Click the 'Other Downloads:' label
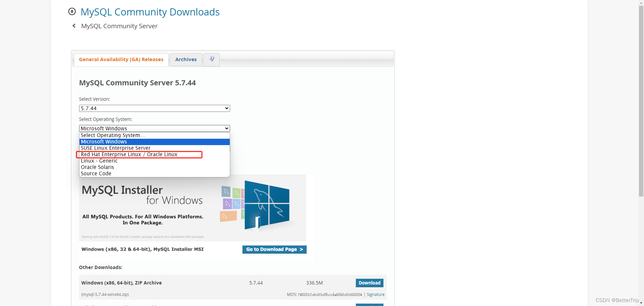The width and height of the screenshot is (644, 306). coord(101,267)
